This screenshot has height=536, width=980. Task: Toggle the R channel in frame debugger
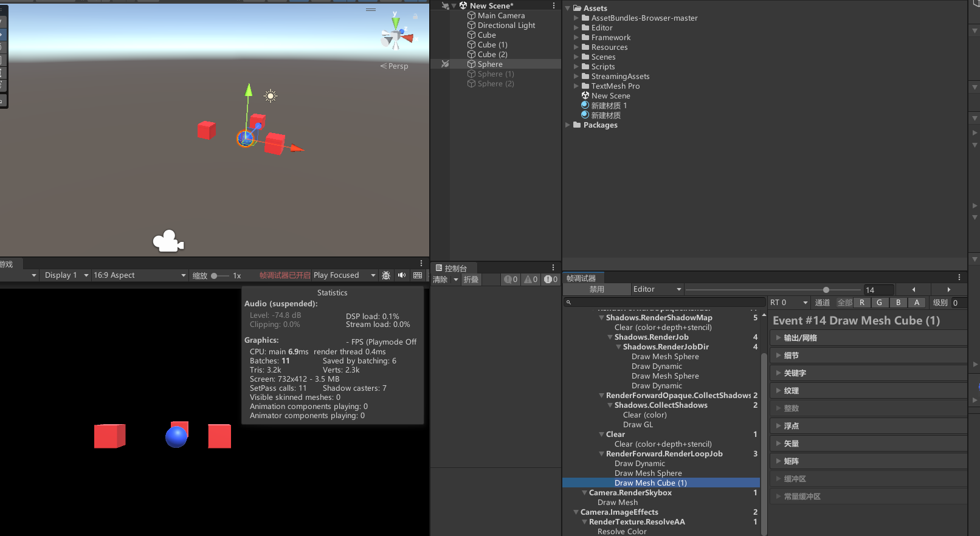click(861, 303)
